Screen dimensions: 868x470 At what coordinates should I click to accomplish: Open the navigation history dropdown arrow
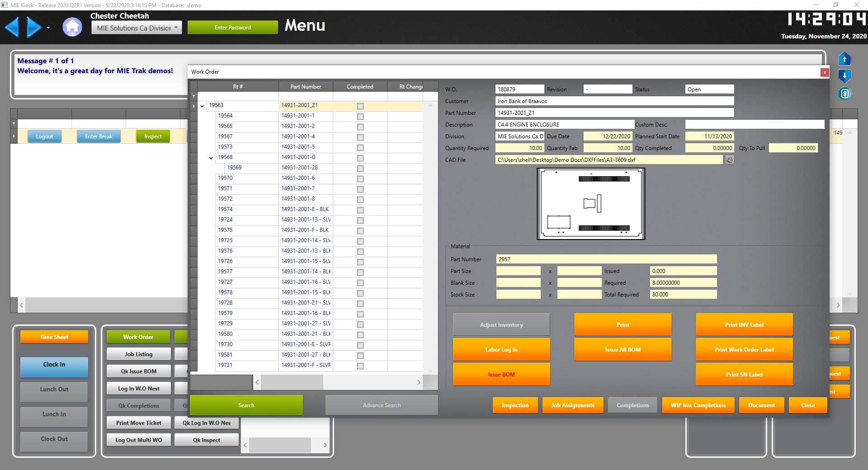pyautogui.click(x=48, y=27)
